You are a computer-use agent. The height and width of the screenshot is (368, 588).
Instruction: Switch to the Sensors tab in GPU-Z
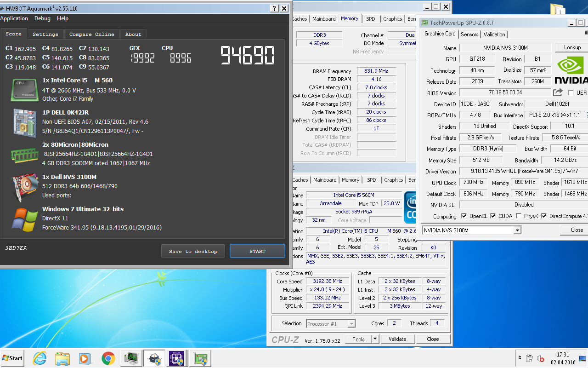[x=469, y=34]
